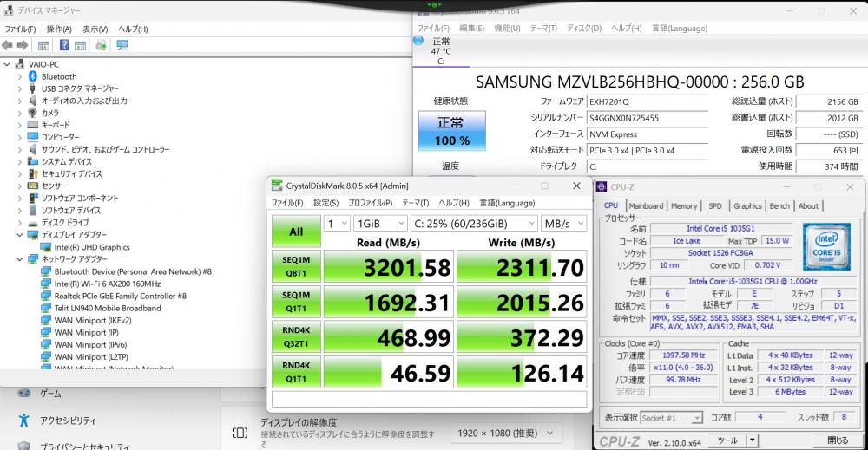Select Bluetooth Device (Personal Area Network) #8
Image resolution: width=868 pixels, height=450 pixels.
coord(133,271)
